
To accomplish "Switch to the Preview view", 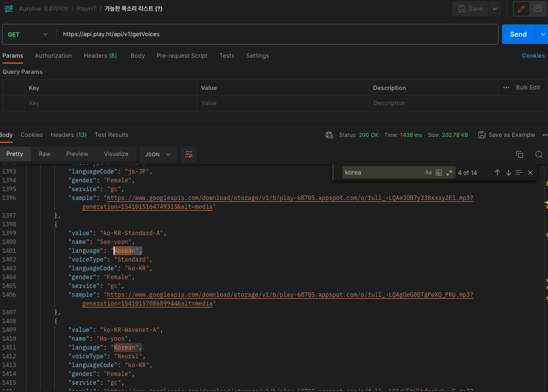I will 77,154.
